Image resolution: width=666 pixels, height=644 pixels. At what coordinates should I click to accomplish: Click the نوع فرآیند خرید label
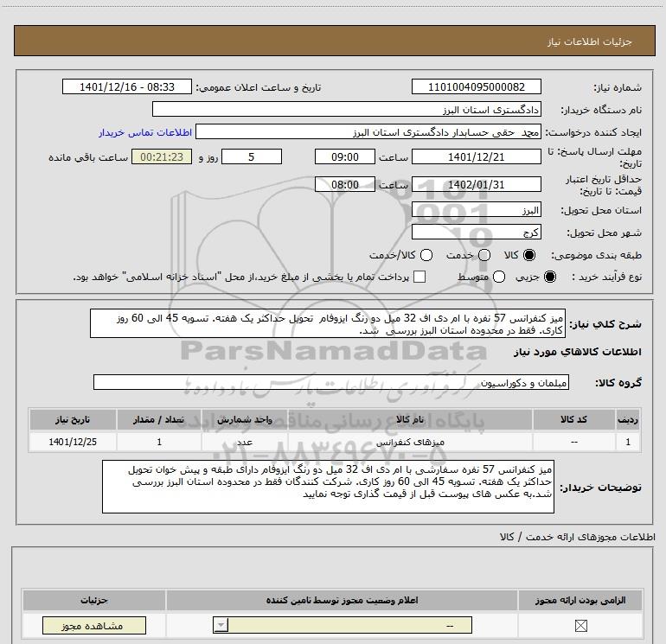pos(606,277)
